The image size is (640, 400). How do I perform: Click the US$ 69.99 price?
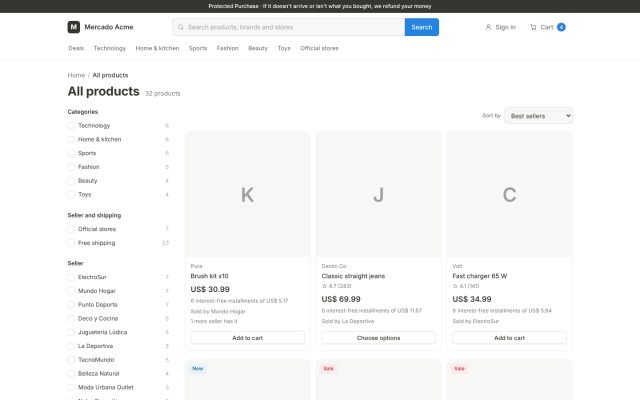click(341, 299)
